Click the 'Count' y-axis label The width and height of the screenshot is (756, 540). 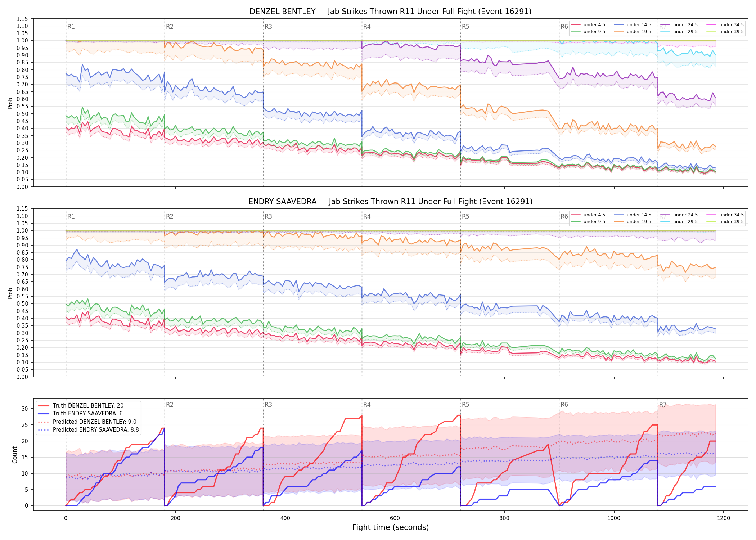15,455
